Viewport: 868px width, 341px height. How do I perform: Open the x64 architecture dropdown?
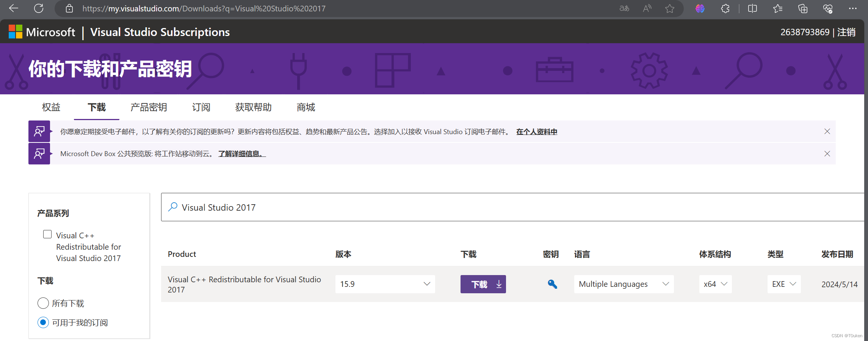715,284
